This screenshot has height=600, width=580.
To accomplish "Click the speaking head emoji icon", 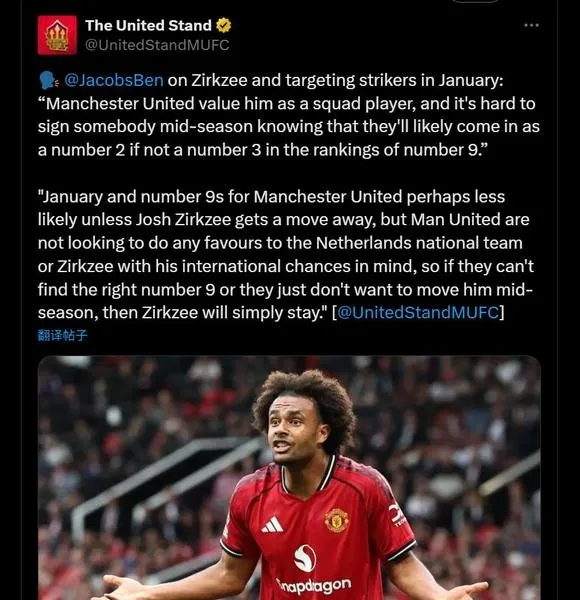I will pos(49,81).
